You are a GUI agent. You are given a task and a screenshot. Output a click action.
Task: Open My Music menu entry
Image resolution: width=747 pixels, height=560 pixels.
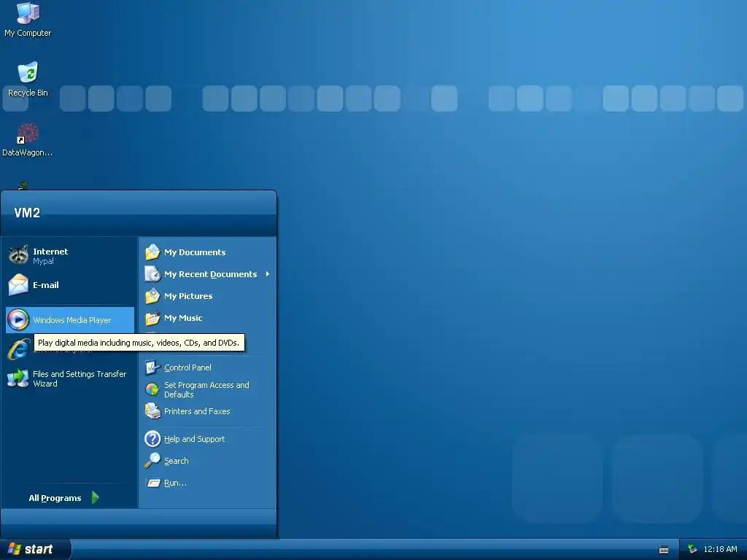coord(208,318)
